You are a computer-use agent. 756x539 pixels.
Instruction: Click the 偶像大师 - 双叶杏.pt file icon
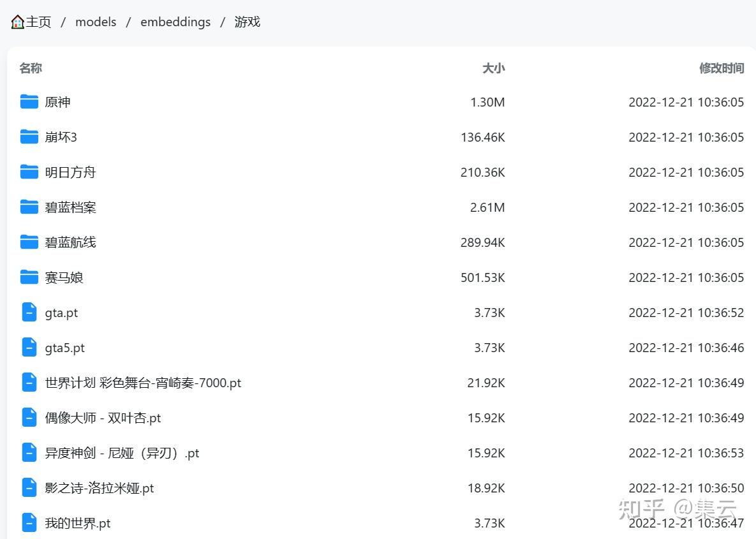(x=29, y=418)
